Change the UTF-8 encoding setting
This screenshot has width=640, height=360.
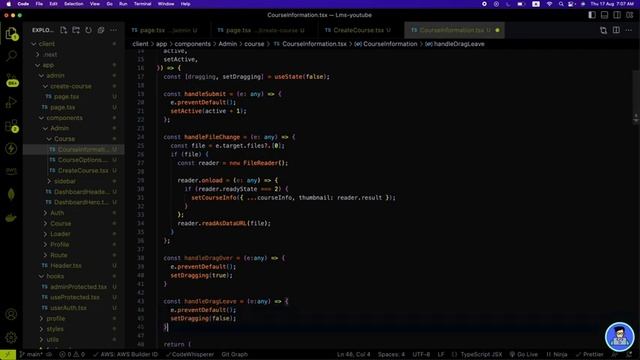[421, 354]
